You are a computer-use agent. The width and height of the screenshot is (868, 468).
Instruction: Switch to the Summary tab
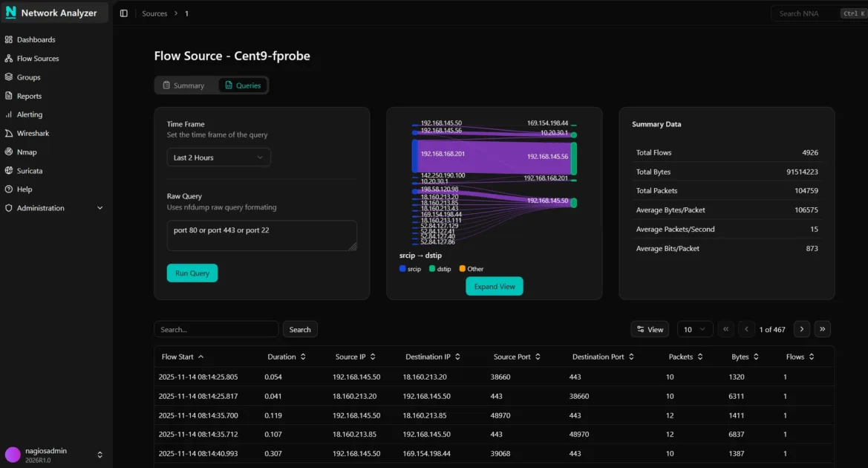click(x=183, y=85)
